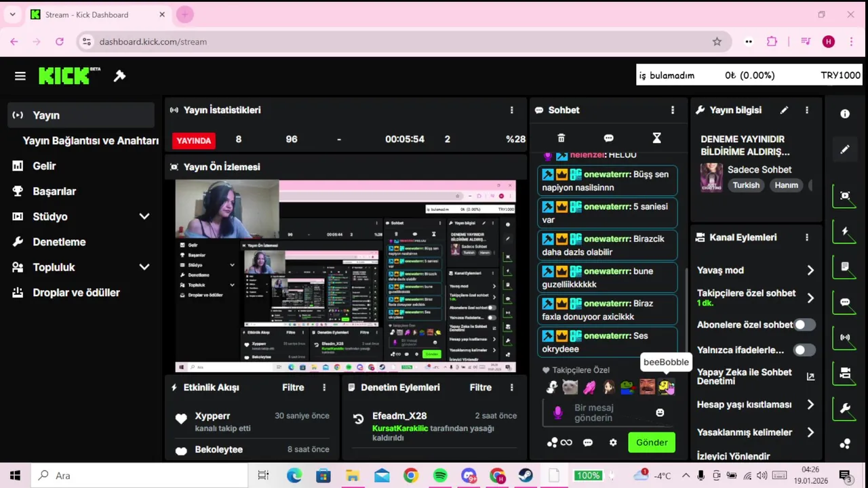Image resolution: width=868 pixels, height=488 pixels.
Task: Toggle Yalnızca ifadelerle switch
Action: (804, 350)
